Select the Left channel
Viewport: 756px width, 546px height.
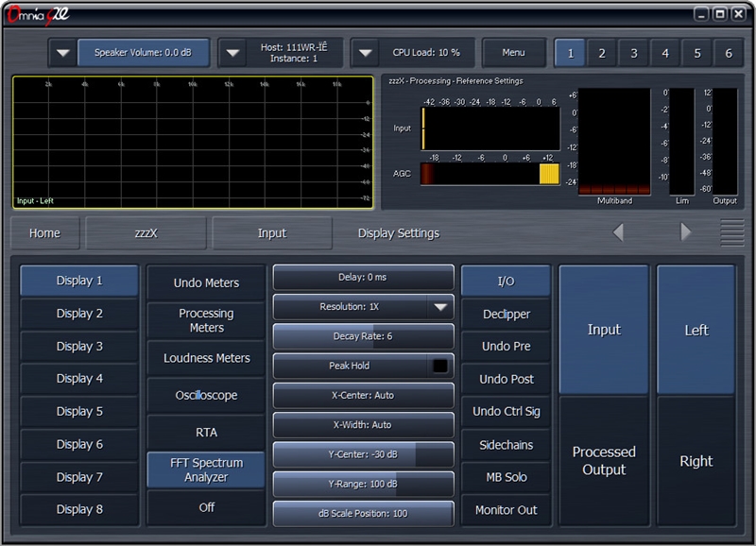tap(696, 330)
